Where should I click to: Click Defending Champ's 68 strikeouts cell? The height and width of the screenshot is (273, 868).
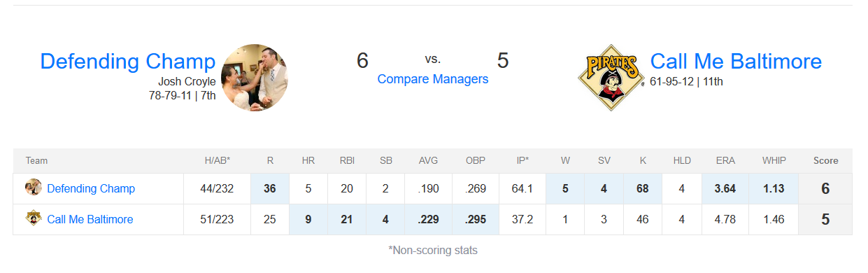click(643, 188)
